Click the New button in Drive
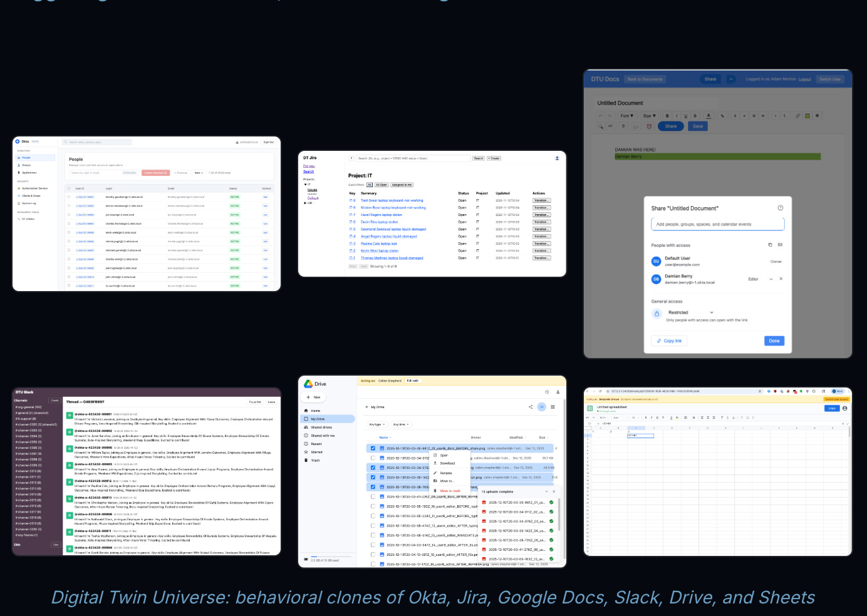Viewport: 867px width, 616px height. point(314,397)
